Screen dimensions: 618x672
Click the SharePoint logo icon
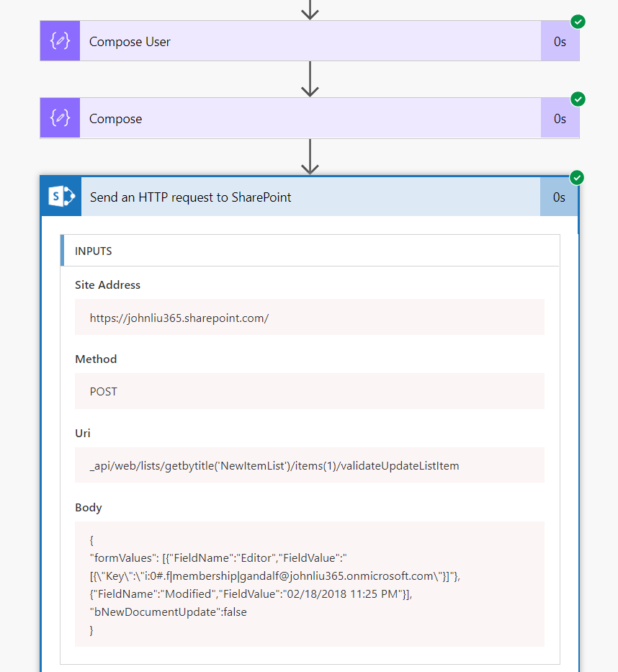coord(61,197)
